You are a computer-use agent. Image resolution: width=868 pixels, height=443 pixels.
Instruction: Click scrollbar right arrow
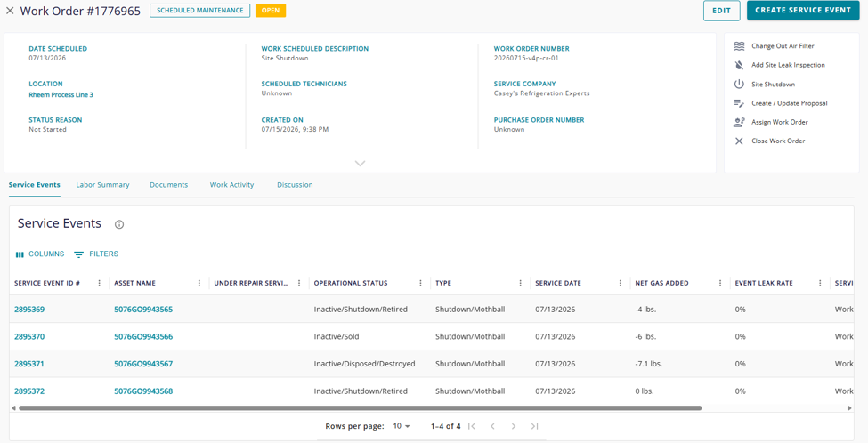pyautogui.click(x=849, y=408)
